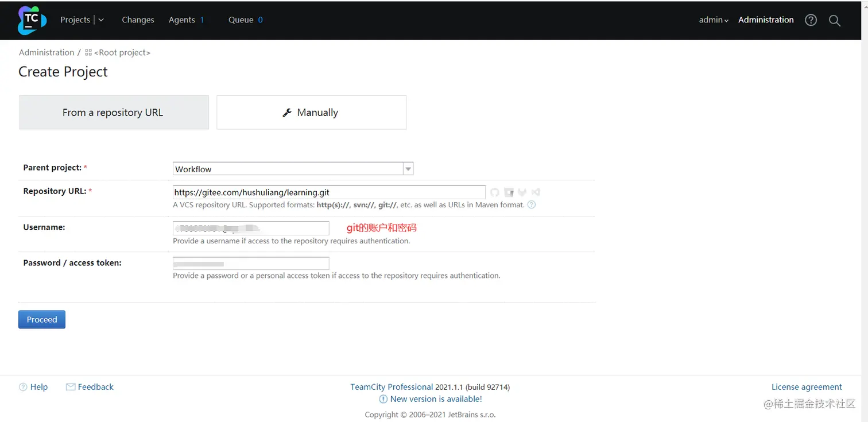Select the From a repository URL tab
The width and height of the screenshot is (868, 422).
tap(114, 113)
